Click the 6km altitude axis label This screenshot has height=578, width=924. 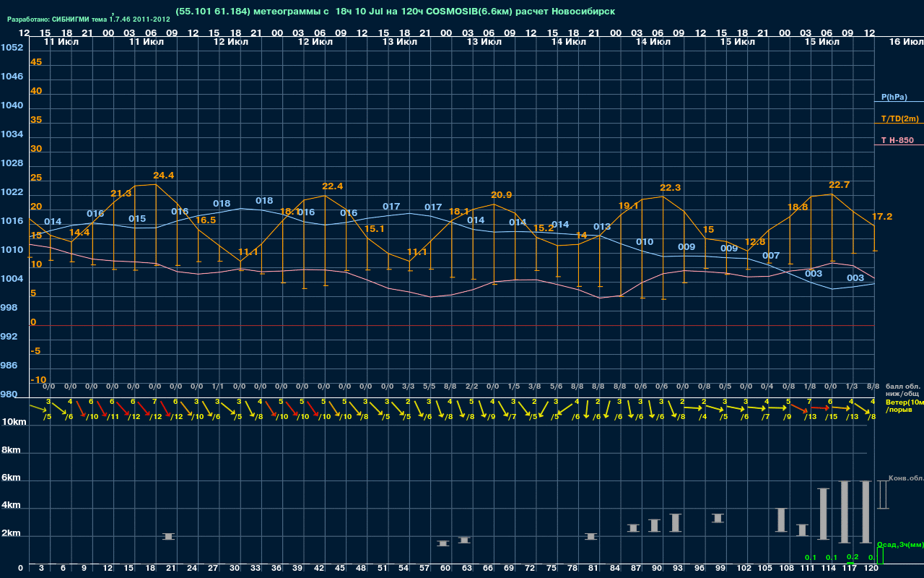point(12,478)
